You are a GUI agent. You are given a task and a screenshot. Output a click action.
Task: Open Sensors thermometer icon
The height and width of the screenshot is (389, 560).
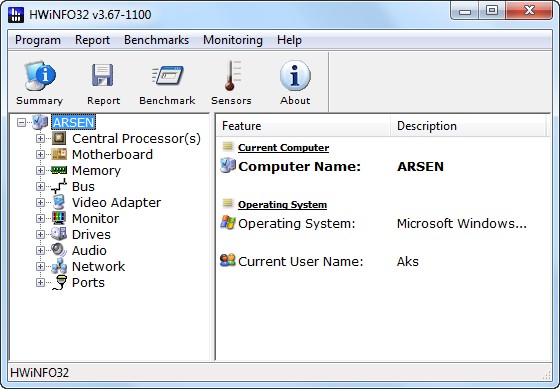point(232,75)
